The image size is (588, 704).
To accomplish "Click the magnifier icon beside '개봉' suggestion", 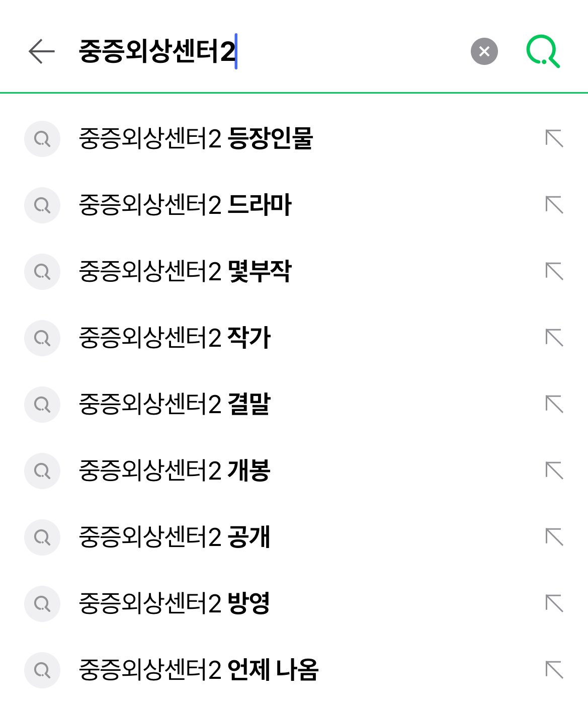I will (42, 471).
